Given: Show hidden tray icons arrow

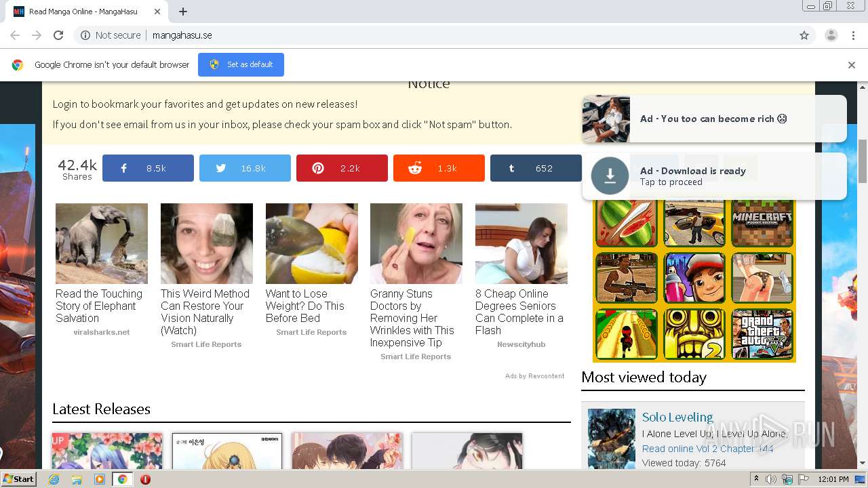Looking at the screenshot, I should point(756,479).
